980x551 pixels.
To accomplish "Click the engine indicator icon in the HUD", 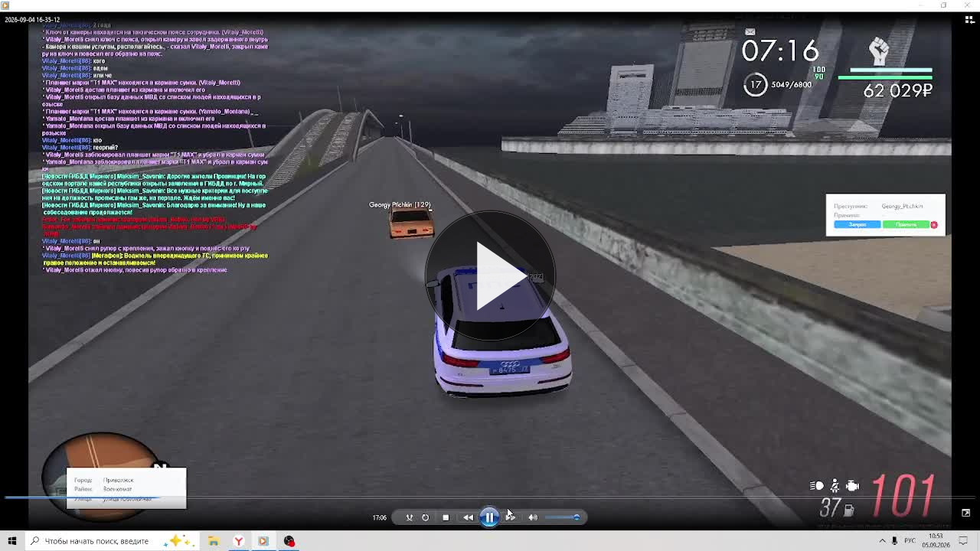I will 852,486.
